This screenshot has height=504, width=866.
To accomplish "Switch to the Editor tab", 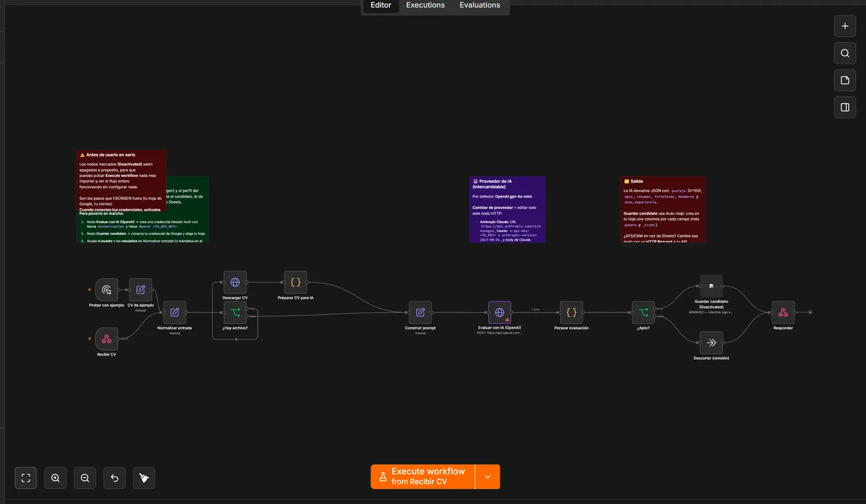I will click(x=380, y=6).
